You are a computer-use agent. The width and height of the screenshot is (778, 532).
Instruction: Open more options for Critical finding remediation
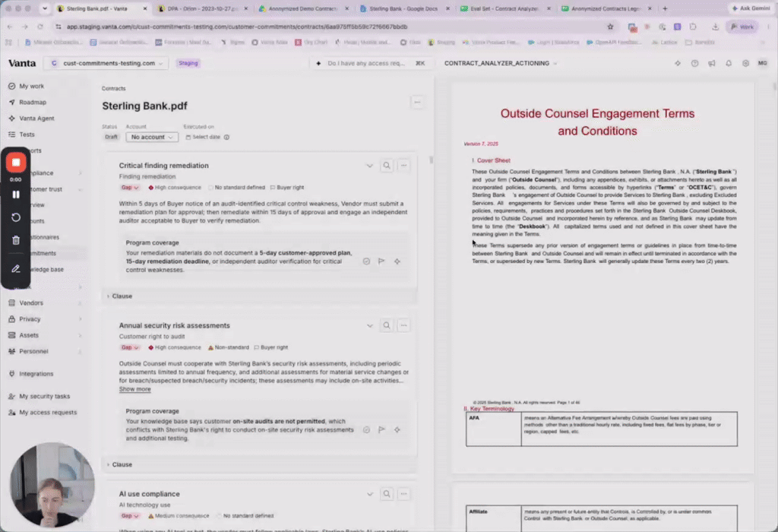[404, 166]
